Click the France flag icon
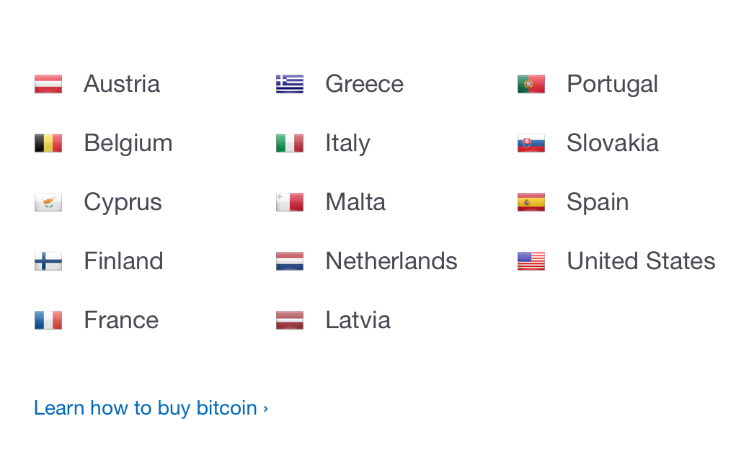 [48, 321]
